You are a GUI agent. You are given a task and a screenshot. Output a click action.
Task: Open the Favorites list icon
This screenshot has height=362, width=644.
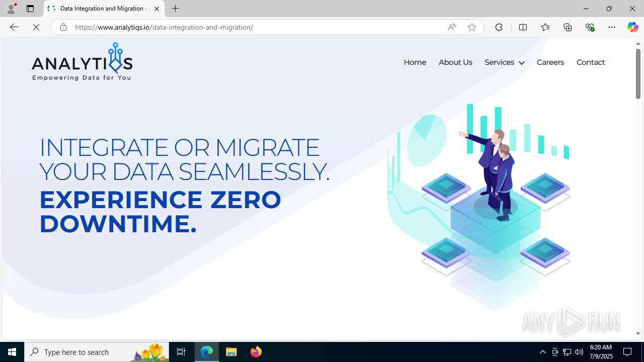[545, 27]
